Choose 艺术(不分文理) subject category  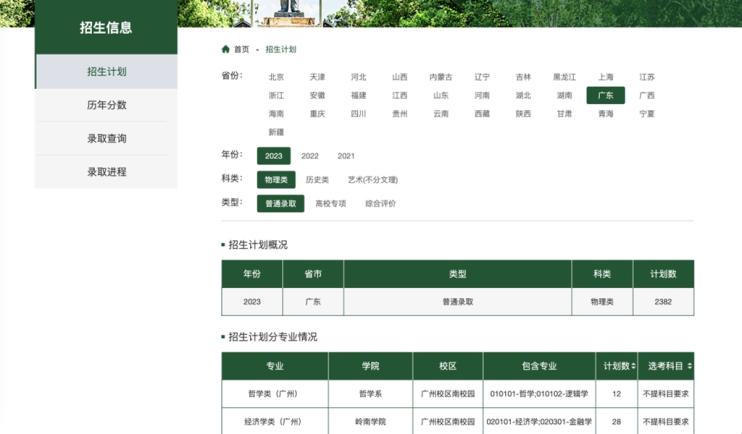372,180
